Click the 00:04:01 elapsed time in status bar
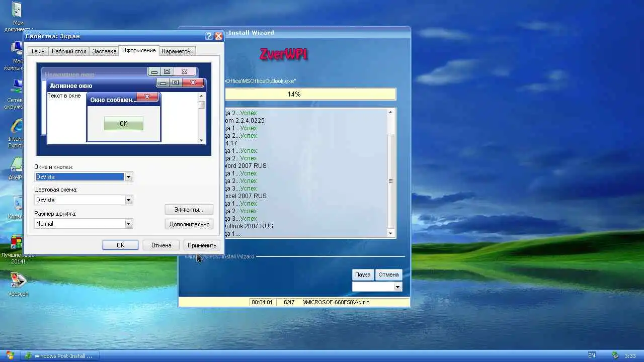644x362 pixels. click(262, 302)
